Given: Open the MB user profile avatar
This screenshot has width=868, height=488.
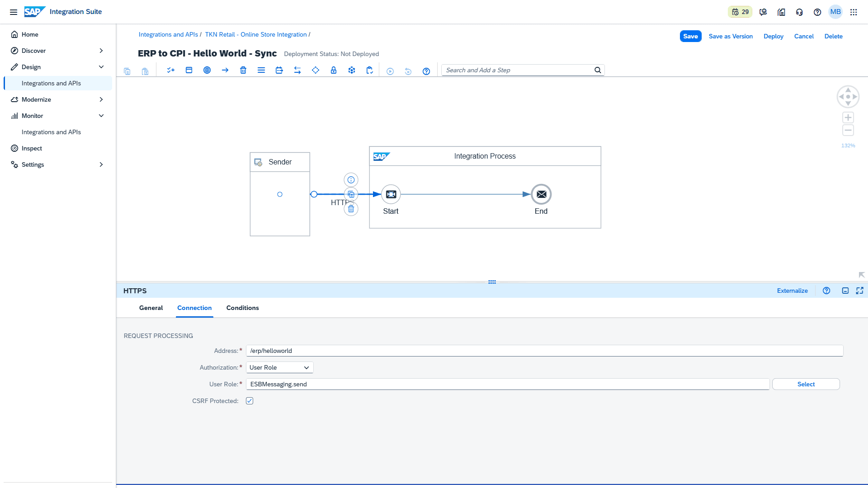Looking at the screenshot, I should click(835, 12).
